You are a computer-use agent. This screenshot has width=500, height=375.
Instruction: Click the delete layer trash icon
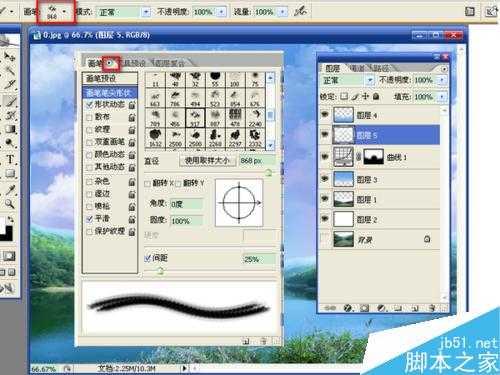tap(432, 308)
